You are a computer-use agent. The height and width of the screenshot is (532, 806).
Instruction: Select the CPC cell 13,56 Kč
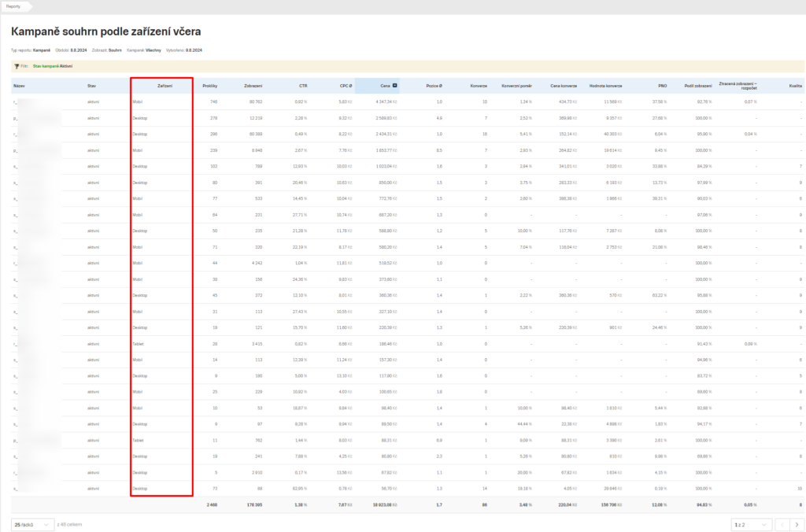click(345, 473)
